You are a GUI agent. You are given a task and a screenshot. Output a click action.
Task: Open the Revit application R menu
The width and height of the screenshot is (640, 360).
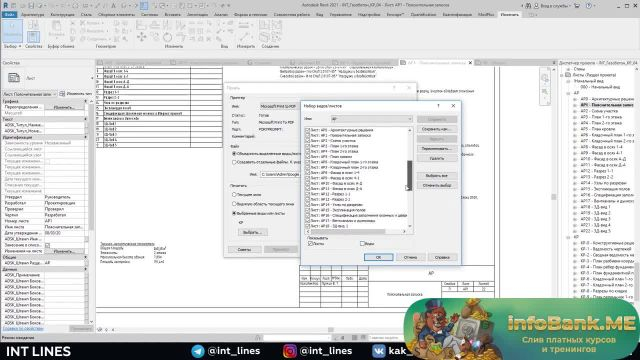tap(5, 6)
